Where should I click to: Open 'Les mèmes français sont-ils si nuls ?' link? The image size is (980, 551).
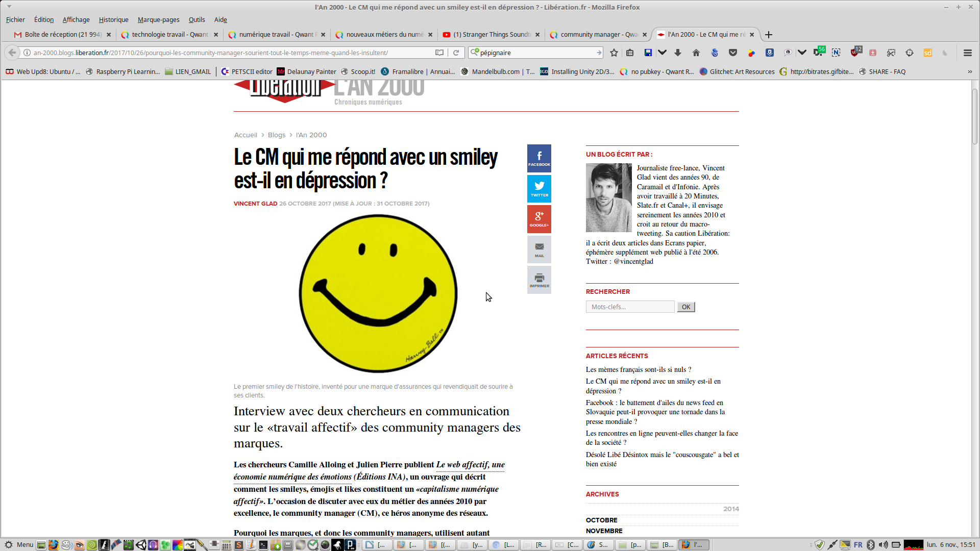pos(638,369)
